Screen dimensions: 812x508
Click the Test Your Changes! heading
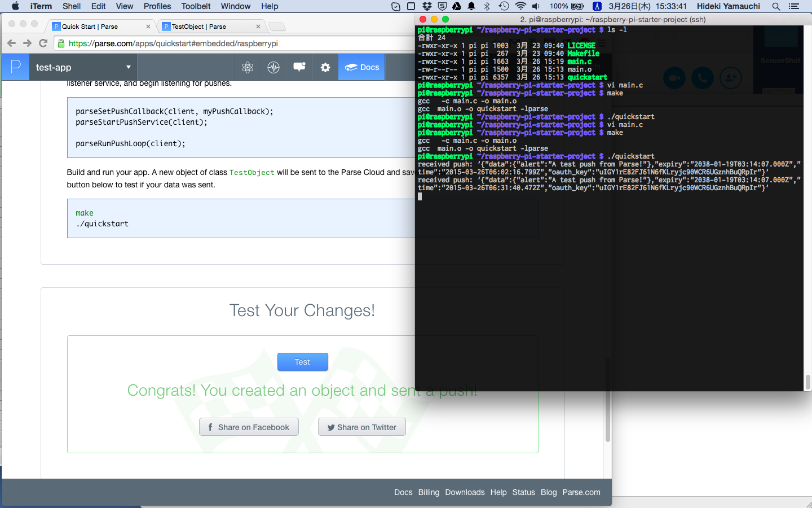pyautogui.click(x=302, y=310)
